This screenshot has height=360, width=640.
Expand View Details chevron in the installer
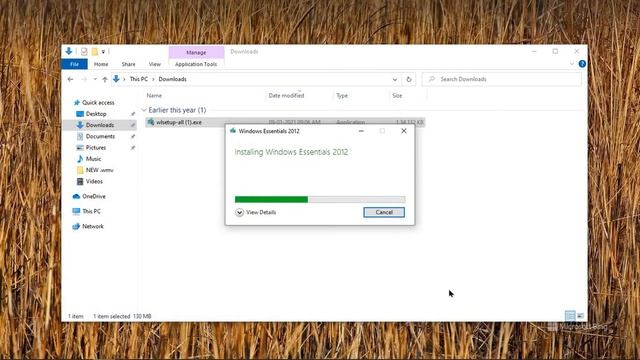tap(240, 212)
